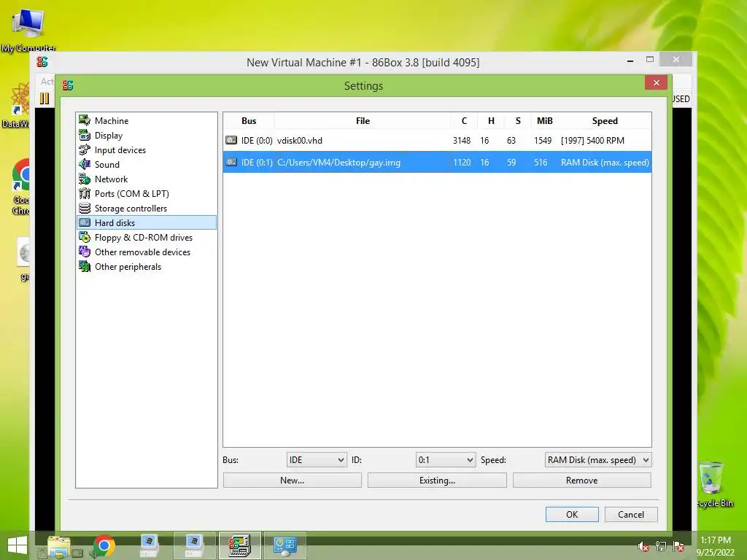Viewport: 747px width, 560px height.
Task: Select the gay.img disk file path
Action: point(338,163)
